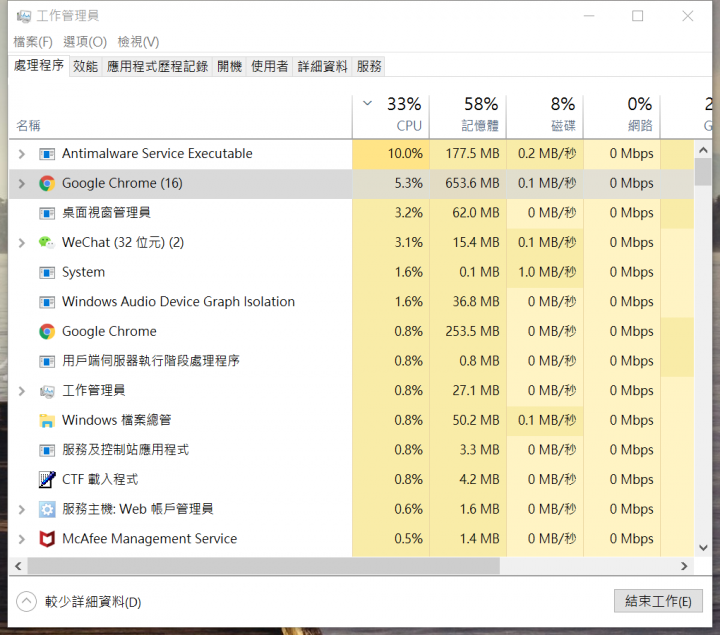
Task: Open the 選項(O) menu
Action: click(x=85, y=42)
